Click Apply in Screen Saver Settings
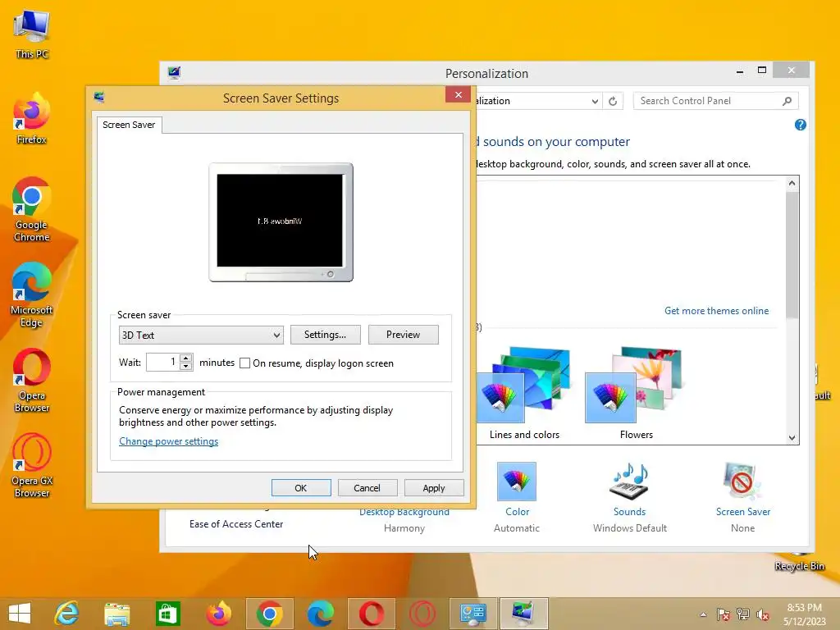Image resolution: width=840 pixels, height=630 pixels. (434, 488)
